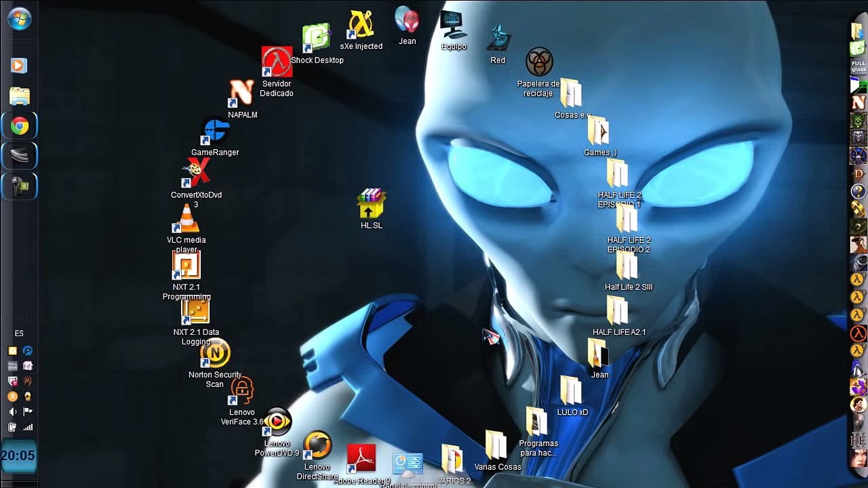The height and width of the screenshot is (488, 868).
Task: Open the Varias Cosas folder
Action: coord(496,446)
